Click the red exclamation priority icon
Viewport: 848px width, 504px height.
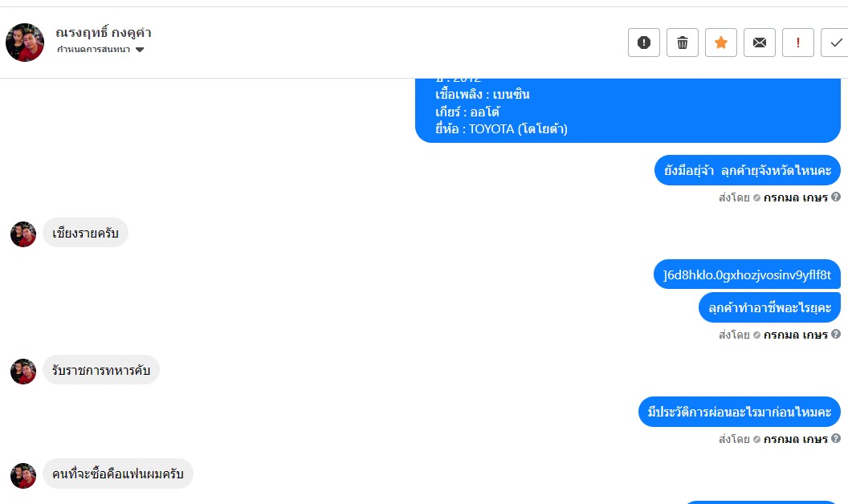pos(798,43)
